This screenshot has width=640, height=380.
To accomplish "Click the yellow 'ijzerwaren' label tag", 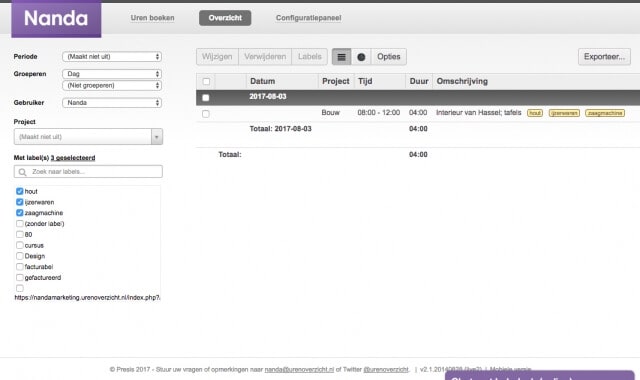I will point(564,113).
